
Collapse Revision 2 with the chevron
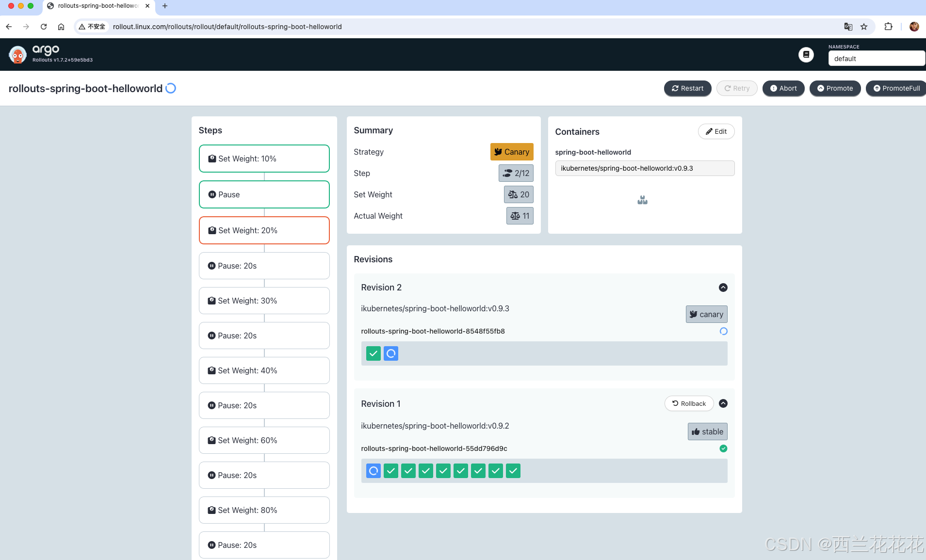(723, 288)
